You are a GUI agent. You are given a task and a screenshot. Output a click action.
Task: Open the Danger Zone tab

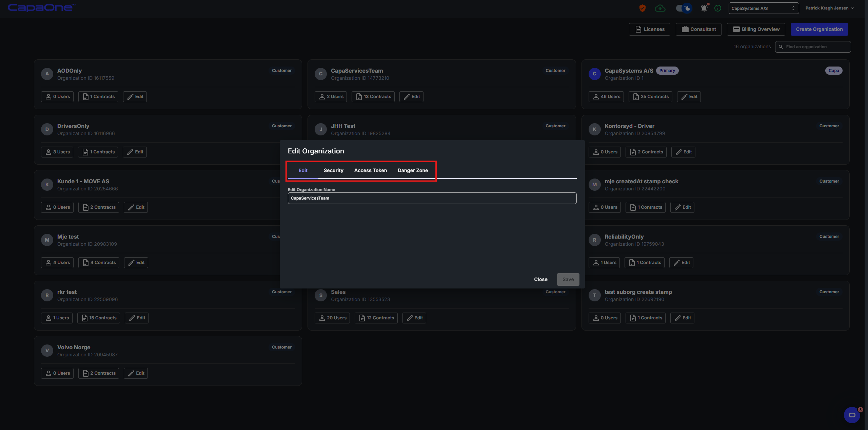[x=413, y=170]
